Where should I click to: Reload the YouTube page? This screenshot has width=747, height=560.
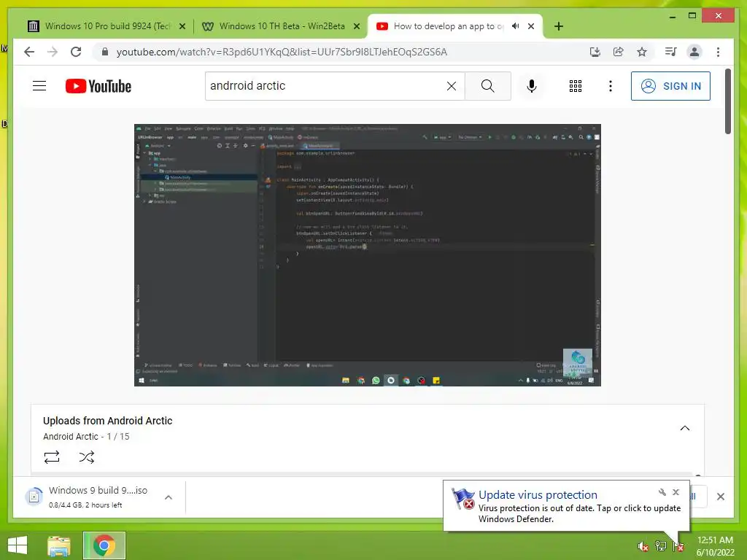click(x=76, y=52)
